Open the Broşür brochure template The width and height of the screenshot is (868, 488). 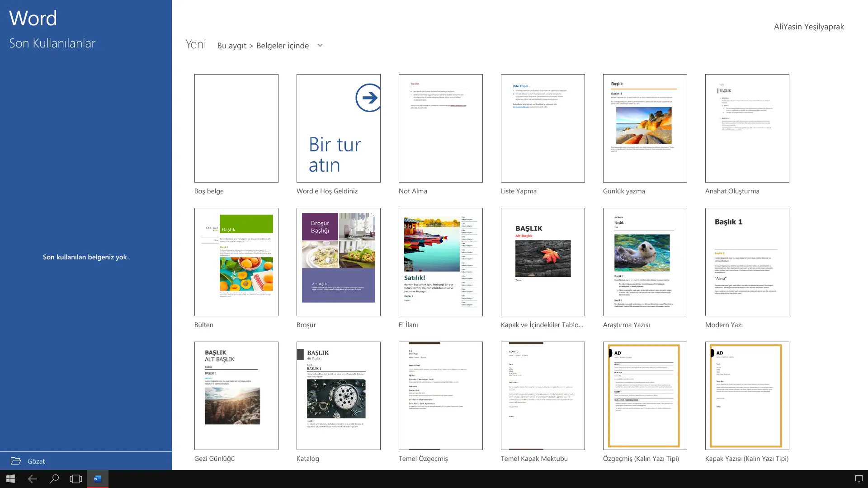point(339,262)
